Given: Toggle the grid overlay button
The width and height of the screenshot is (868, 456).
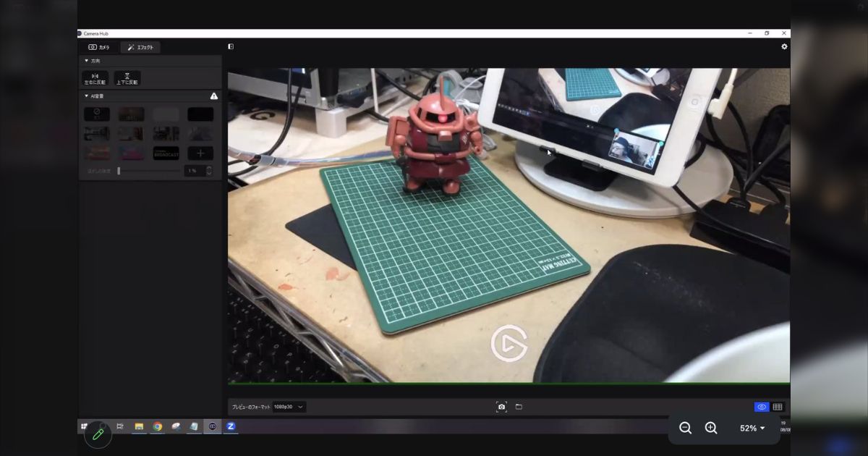Looking at the screenshot, I should click(x=778, y=407).
